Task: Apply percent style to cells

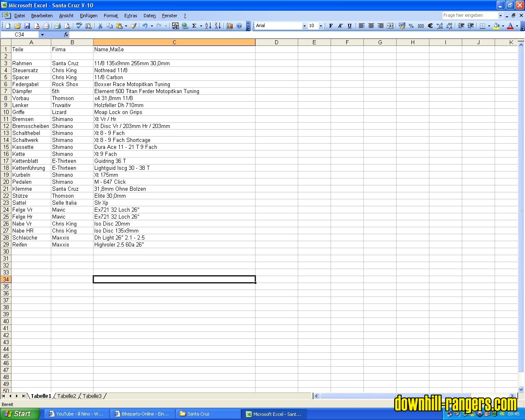Action: [x=411, y=26]
